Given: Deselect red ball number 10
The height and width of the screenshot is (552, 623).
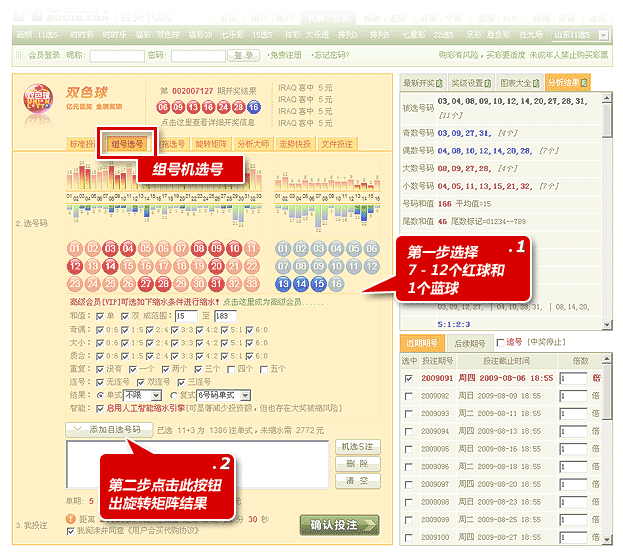Looking at the screenshot, I should [234, 249].
